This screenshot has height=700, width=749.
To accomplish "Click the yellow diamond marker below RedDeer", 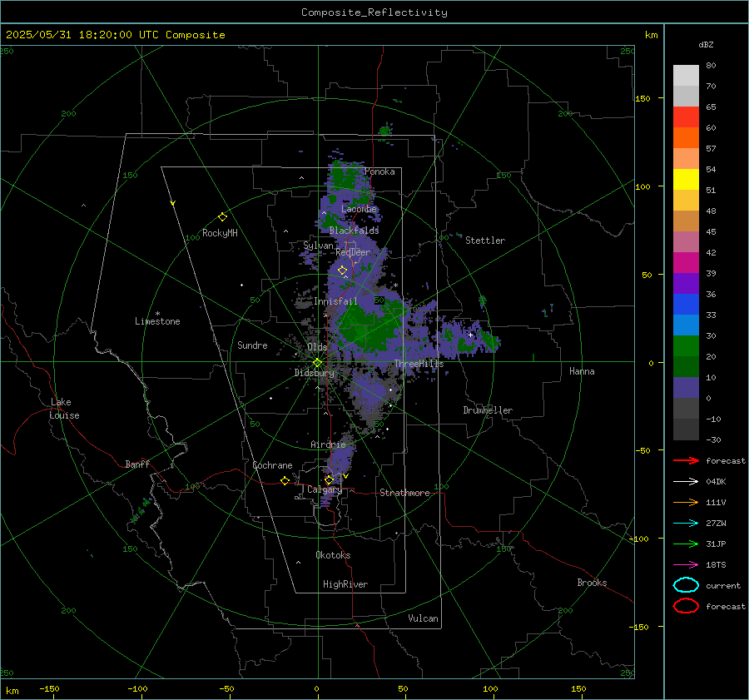I will click(x=342, y=271).
